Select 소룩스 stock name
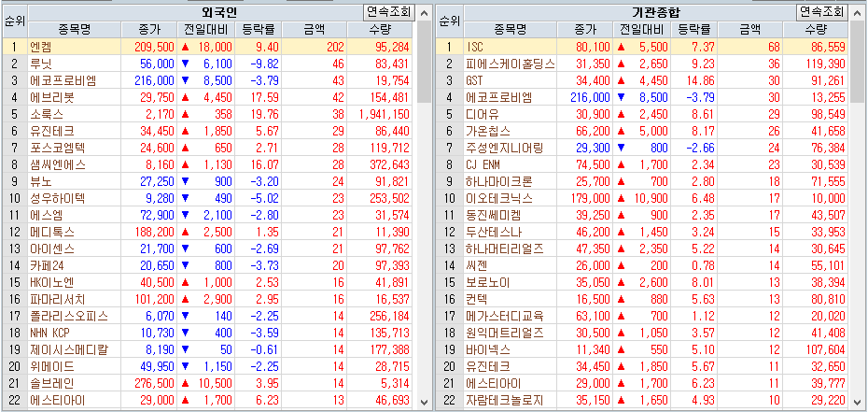This screenshot has width=868, height=412. point(47,115)
